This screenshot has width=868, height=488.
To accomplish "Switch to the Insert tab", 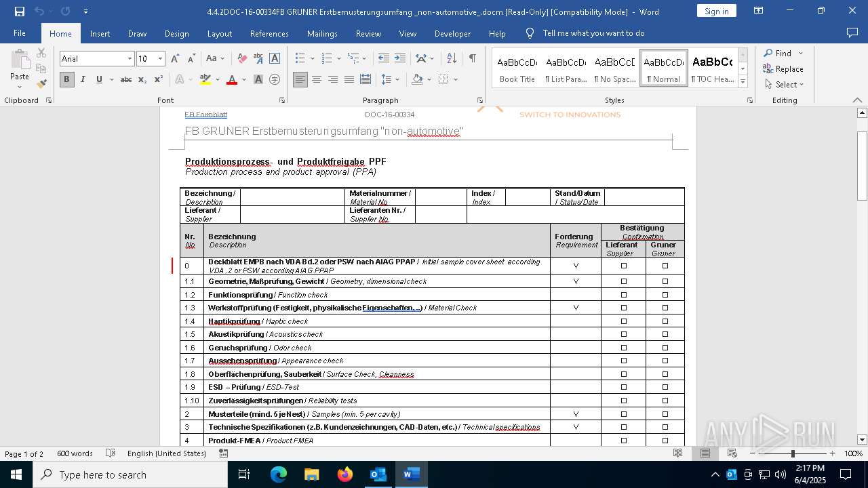I will [100, 33].
